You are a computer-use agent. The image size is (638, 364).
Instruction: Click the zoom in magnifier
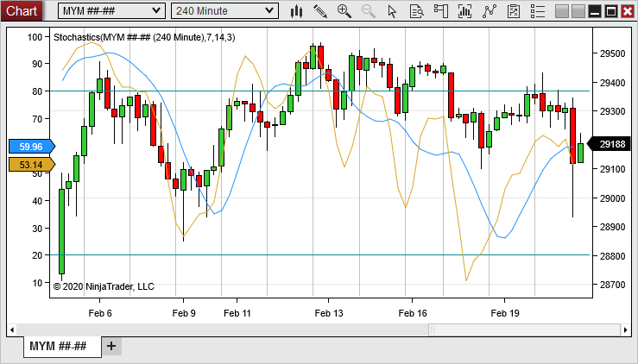point(344,11)
